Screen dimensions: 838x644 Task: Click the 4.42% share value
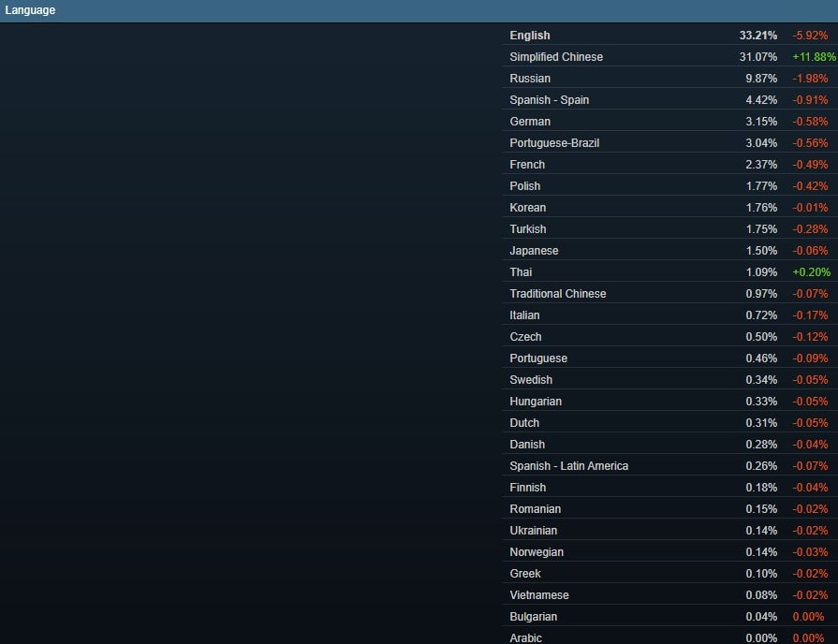tap(761, 100)
